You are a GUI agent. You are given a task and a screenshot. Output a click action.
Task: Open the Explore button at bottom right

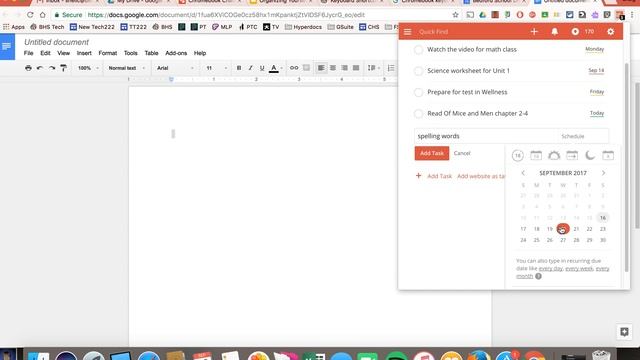click(624, 332)
